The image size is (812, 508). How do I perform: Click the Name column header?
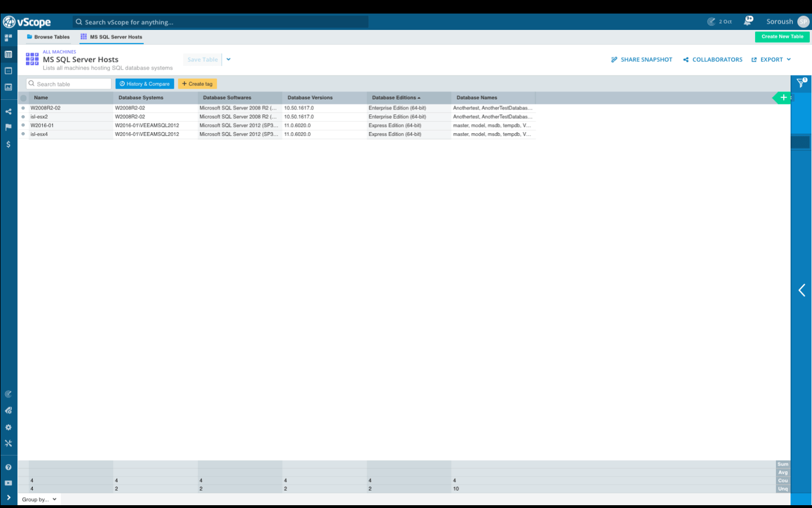click(x=71, y=98)
